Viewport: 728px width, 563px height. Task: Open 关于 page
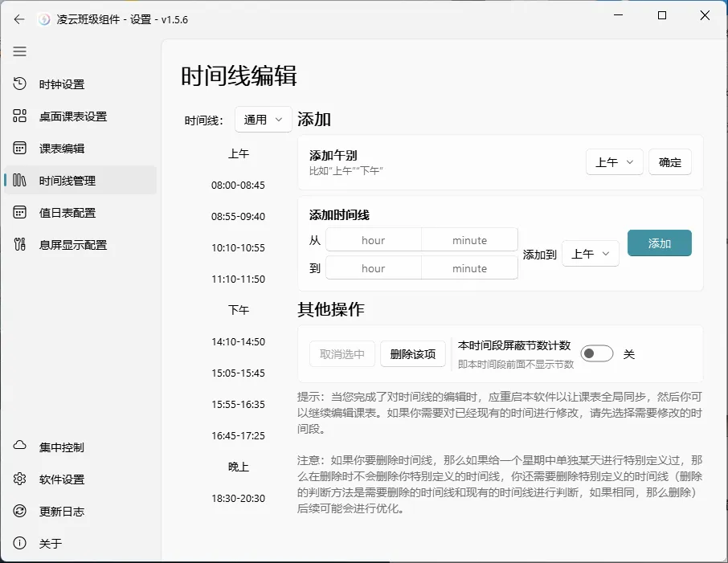(80, 543)
